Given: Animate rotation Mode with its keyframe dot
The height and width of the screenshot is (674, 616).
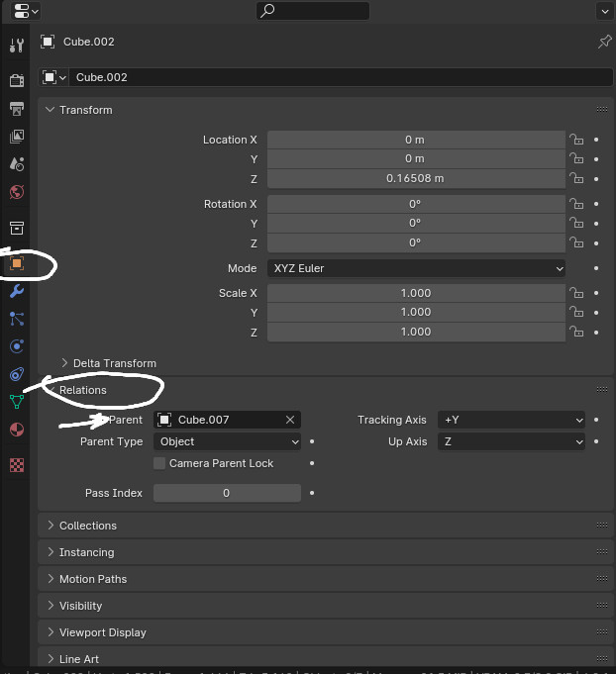Looking at the screenshot, I should point(596,268).
